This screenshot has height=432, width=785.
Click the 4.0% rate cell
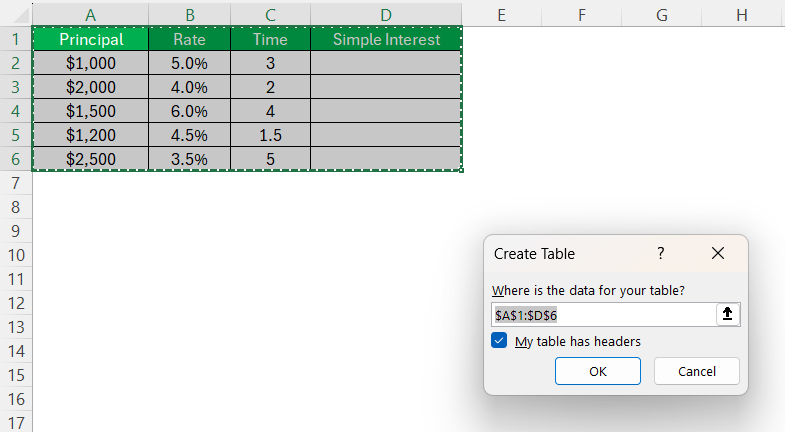[x=190, y=87]
